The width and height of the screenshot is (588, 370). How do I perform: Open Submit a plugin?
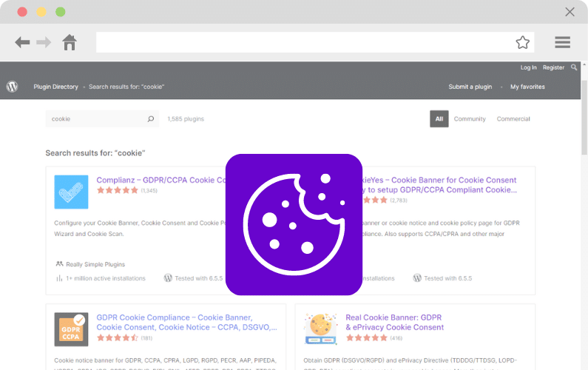pyautogui.click(x=470, y=87)
